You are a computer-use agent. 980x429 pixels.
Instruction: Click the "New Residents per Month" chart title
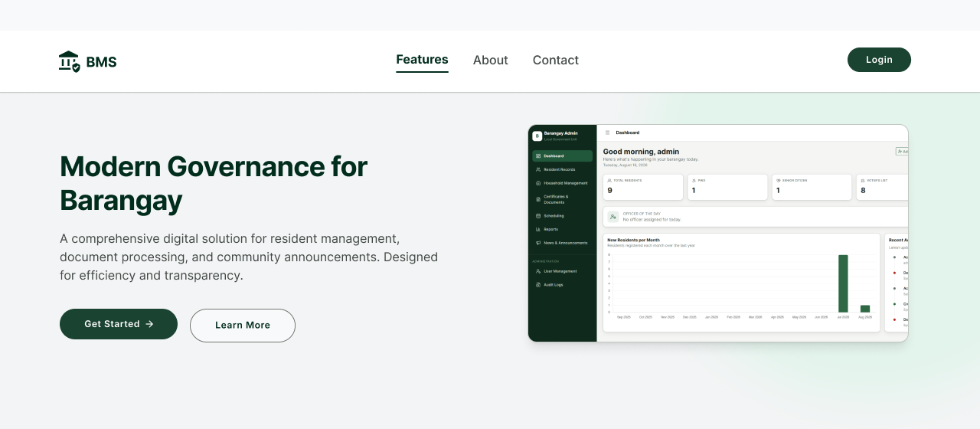click(x=633, y=240)
